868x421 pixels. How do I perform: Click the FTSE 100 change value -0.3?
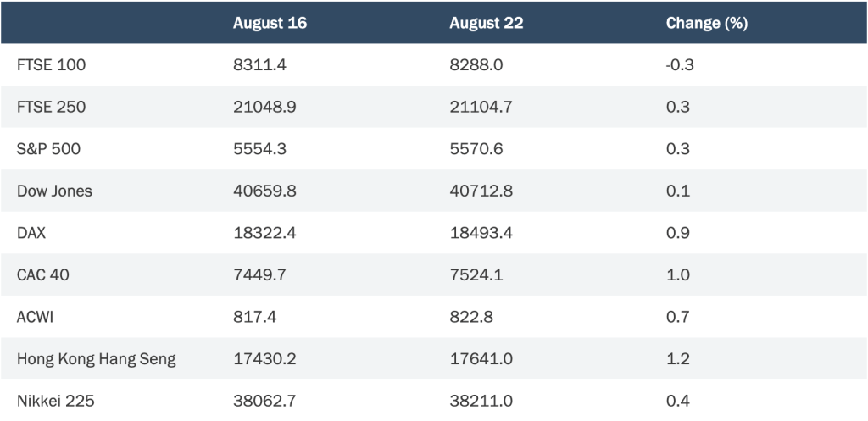(680, 65)
